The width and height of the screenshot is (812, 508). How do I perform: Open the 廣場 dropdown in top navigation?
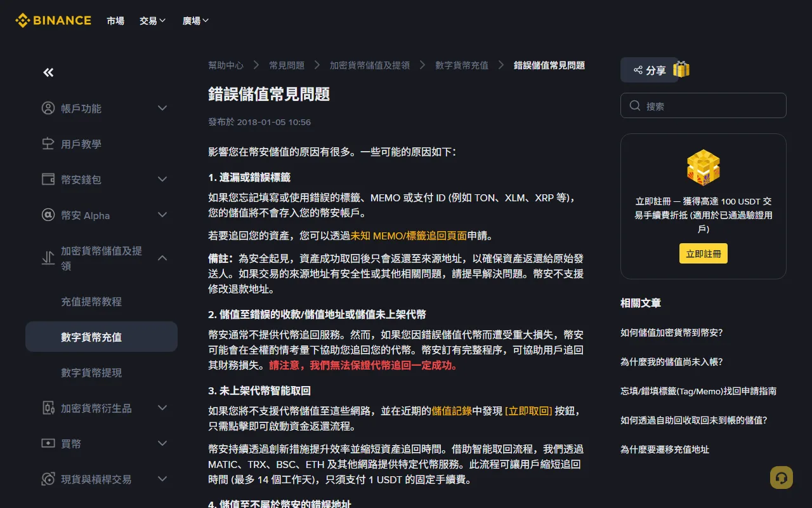[196, 20]
